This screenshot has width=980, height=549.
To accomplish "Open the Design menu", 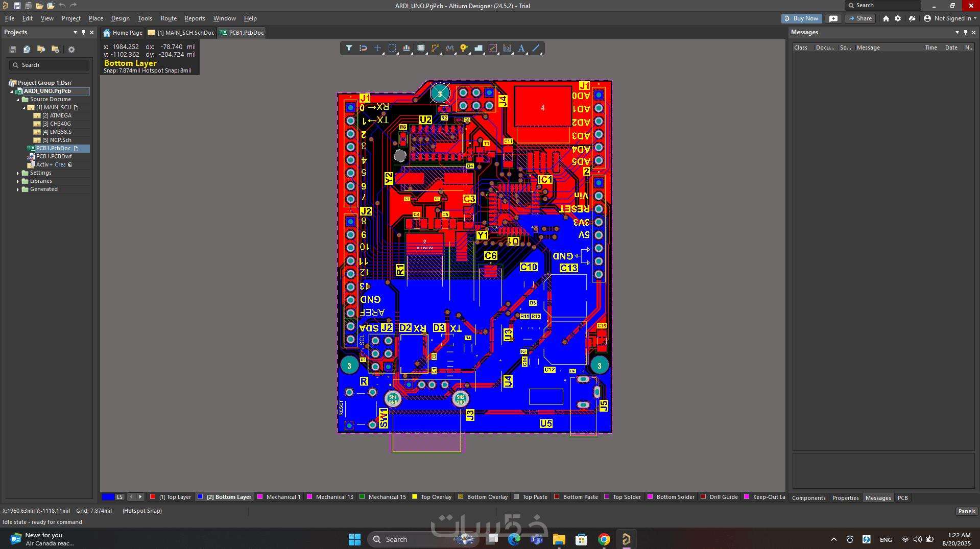I will pos(121,18).
